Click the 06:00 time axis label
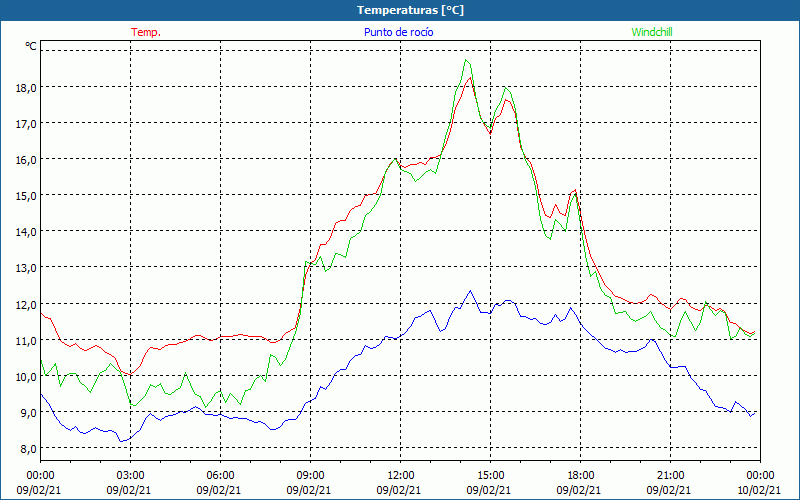The height and width of the screenshot is (500, 800). coord(220,476)
